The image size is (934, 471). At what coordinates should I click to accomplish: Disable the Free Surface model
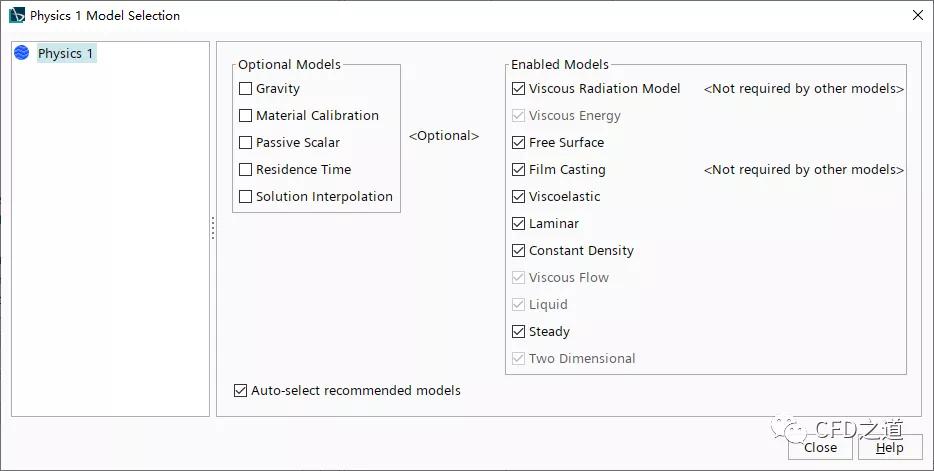[519, 142]
